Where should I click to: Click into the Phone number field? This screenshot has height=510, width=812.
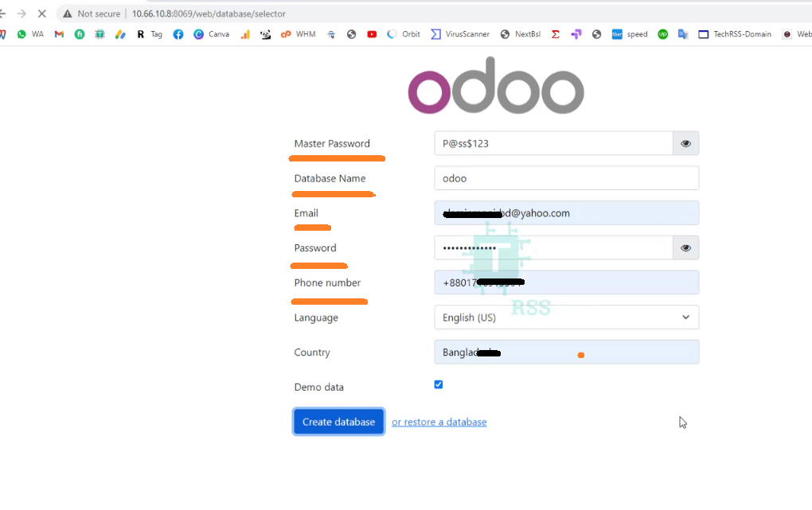(567, 282)
